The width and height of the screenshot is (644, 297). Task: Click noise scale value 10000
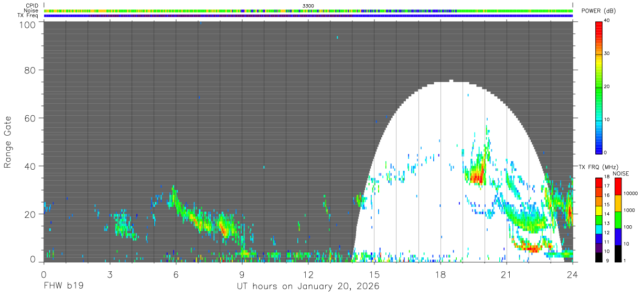pos(631,194)
